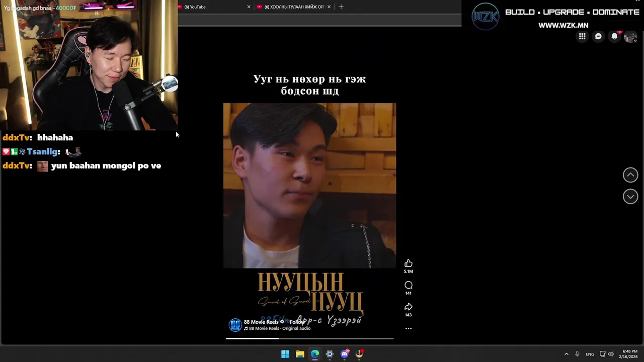Open the reel's comments bubble icon
The height and width of the screenshot is (362, 644).
click(x=409, y=285)
